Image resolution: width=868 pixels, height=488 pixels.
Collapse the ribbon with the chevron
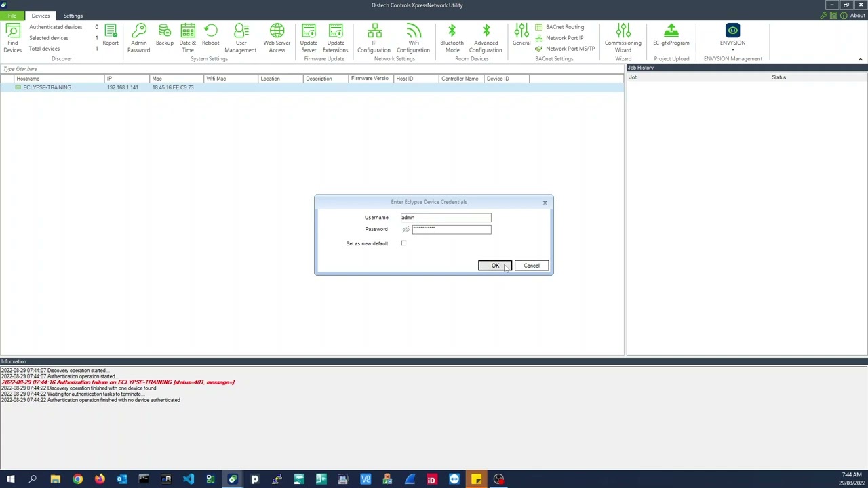click(x=860, y=60)
